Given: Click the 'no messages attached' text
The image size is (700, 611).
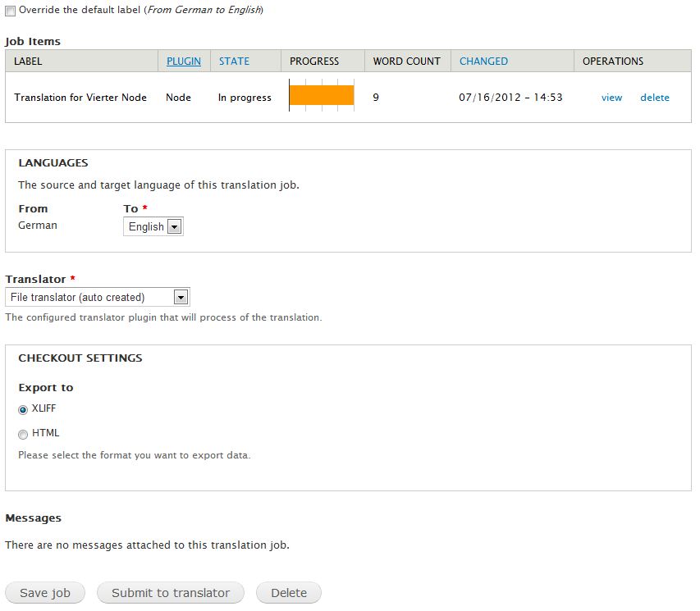Looking at the screenshot, I should [x=148, y=545].
